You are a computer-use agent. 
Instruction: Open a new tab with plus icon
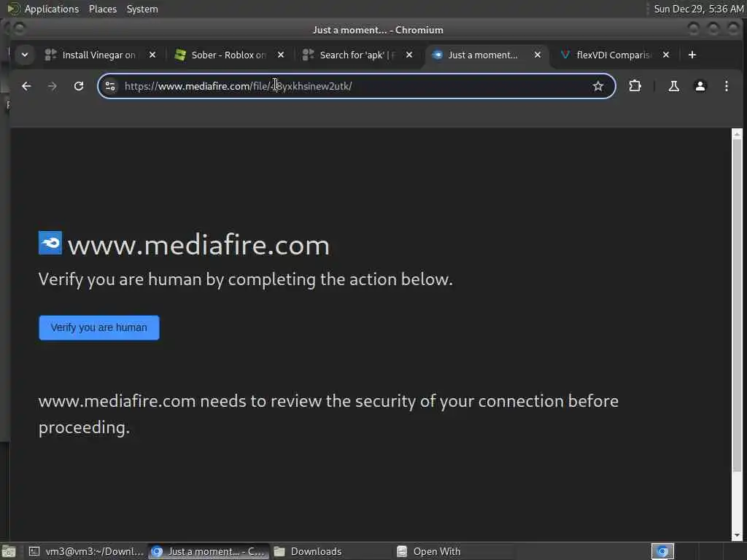click(692, 55)
